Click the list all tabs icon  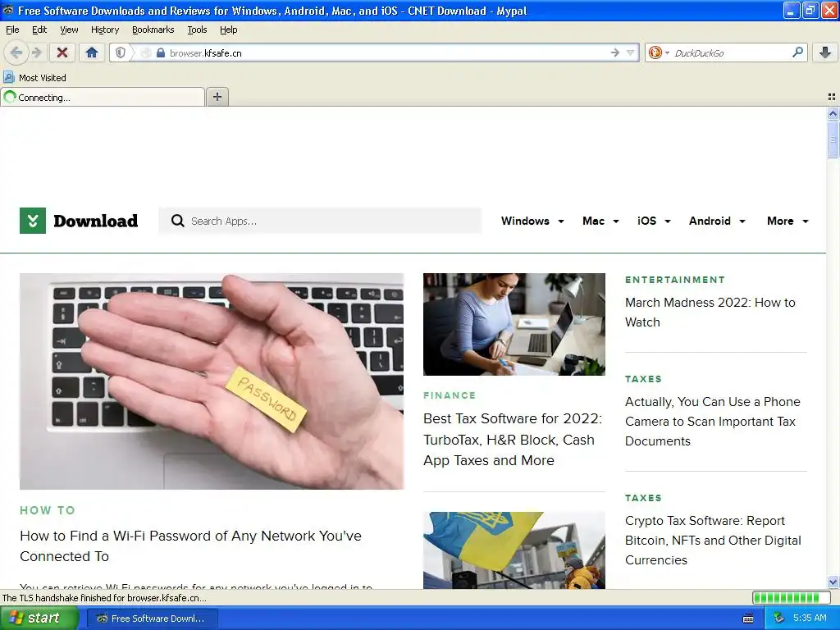[x=832, y=97]
